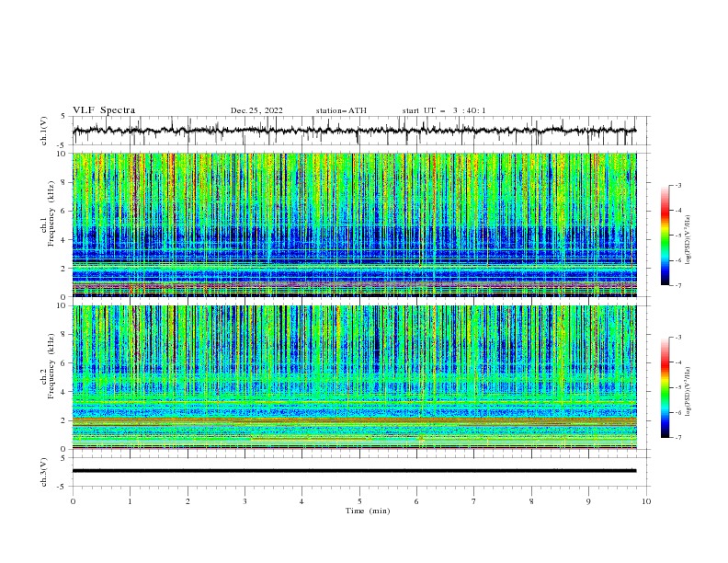728x563 pixels.
Task: Click the ch.1 voltage waveform trace
Action: click(354, 131)
